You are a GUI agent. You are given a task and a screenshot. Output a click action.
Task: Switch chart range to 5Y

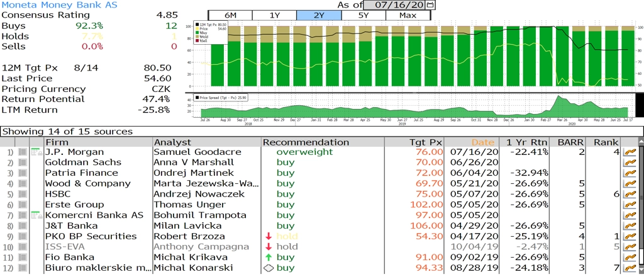click(x=364, y=15)
